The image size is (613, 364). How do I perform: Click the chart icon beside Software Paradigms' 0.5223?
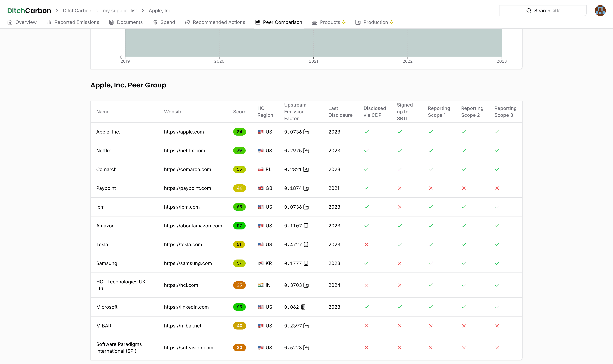click(306, 348)
